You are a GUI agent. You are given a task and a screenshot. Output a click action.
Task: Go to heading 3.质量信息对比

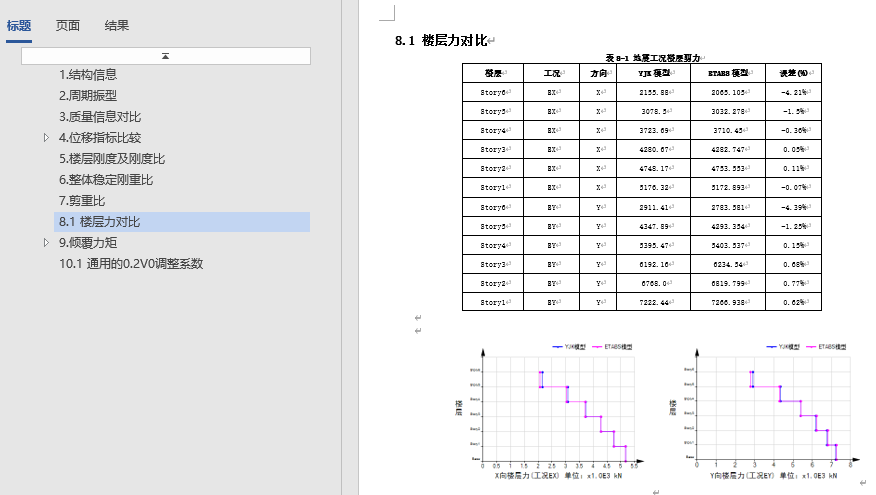click(x=100, y=117)
